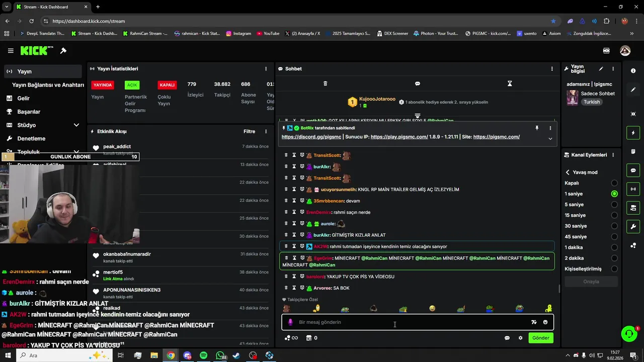This screenshot has height=362, width=644.
Task: Click the hammer moderation icon beside Kick logo
Action: (x=63, y=51)
